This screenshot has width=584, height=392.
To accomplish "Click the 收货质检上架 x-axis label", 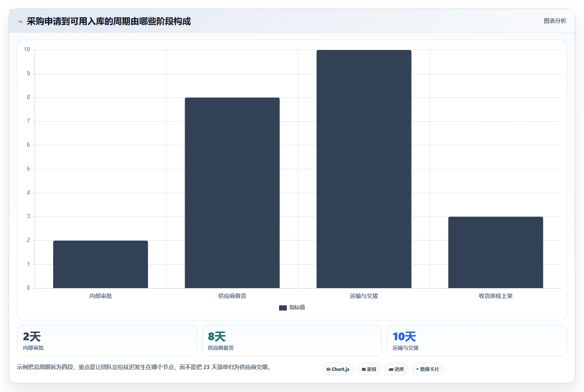I will pyautogui.click(x=496, y=296).
